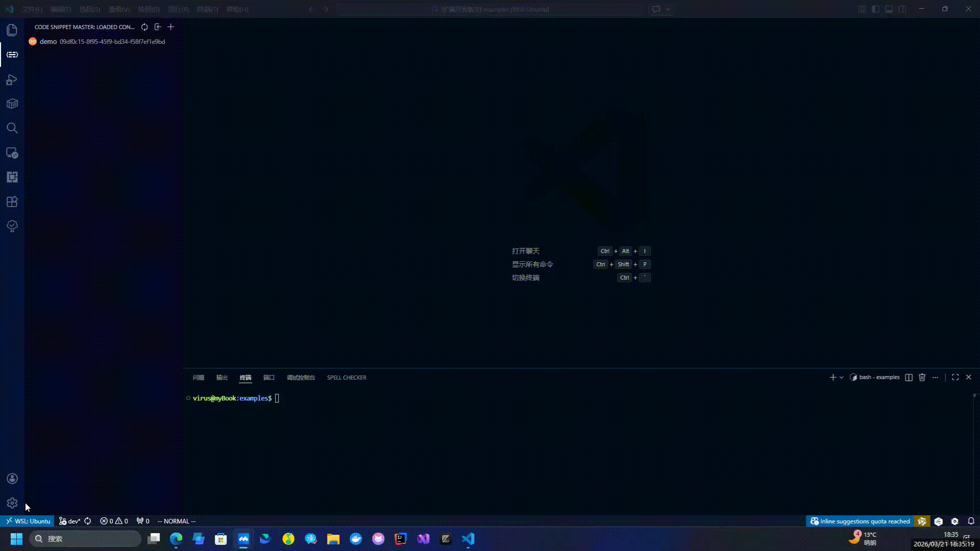This screenshot has height=551, width=980.
Task: Toggle primary sidebar layout button in title bar
Action: (875, 9)
